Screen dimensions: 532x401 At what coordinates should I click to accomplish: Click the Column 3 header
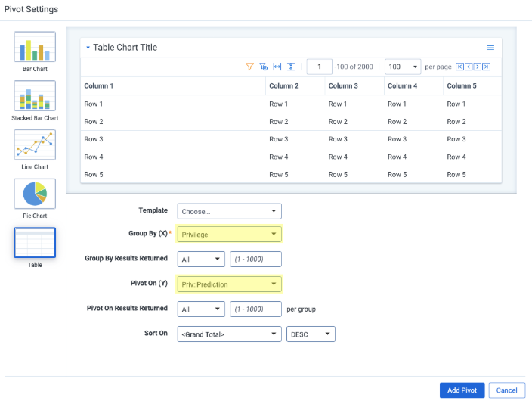(354, 86)
